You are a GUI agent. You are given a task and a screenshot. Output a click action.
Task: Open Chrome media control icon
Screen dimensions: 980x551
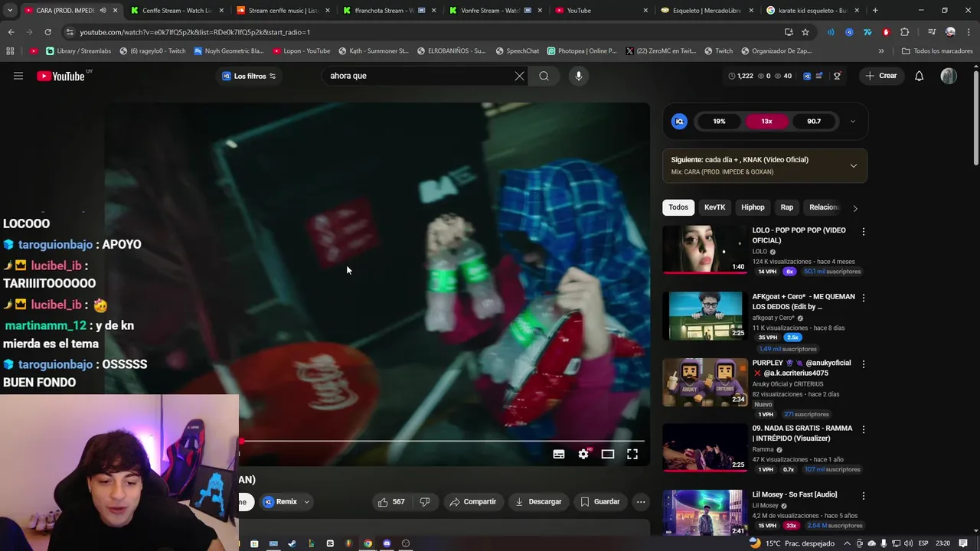click(932, 32)
